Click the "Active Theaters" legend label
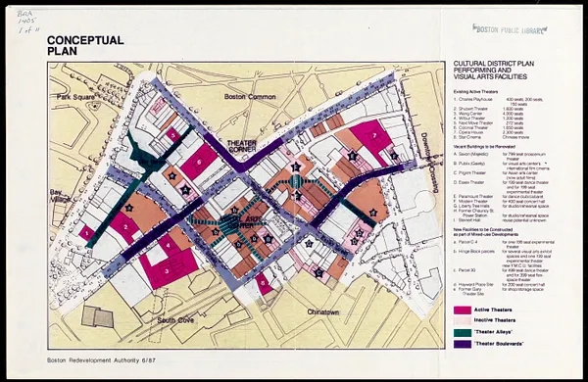Image resolution: width=588 pixels, height=382 pixels. point(493,310)
